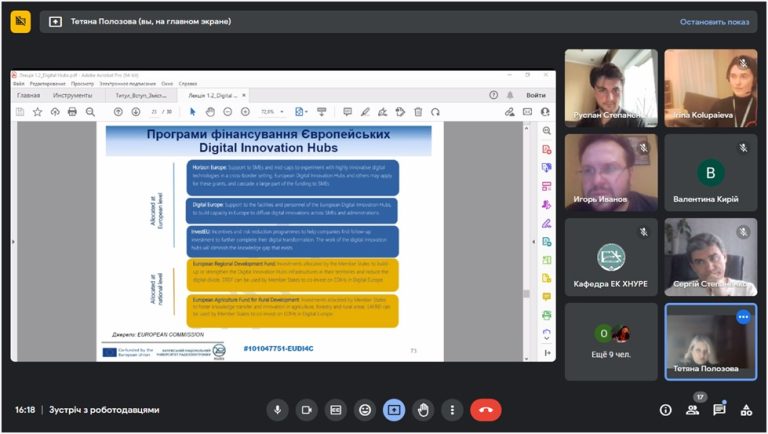Raise hand in the meeting

pos(423,410)
